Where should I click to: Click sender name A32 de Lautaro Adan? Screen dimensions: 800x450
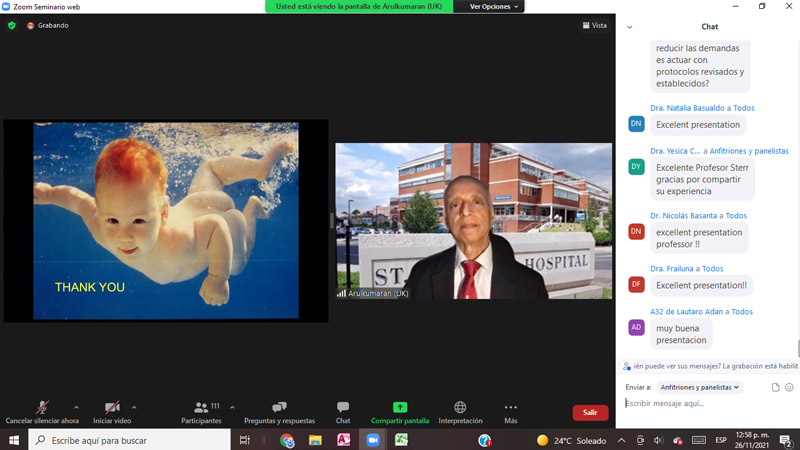[x=686, y=311]
